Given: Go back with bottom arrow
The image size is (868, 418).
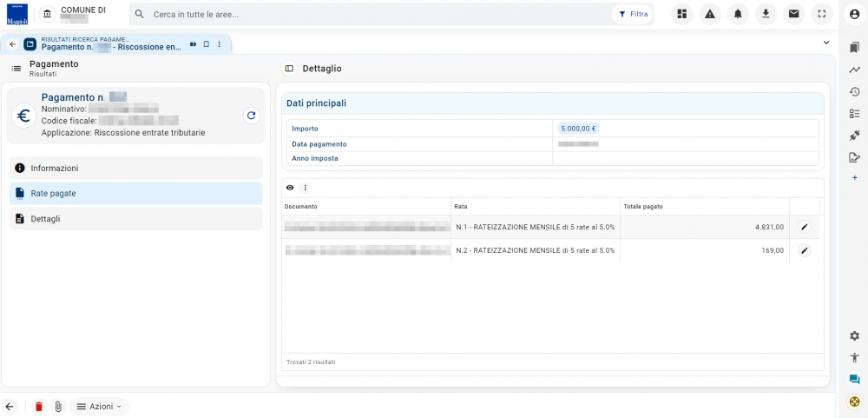Looking at the screenshot, I should [x=10, y=407].
